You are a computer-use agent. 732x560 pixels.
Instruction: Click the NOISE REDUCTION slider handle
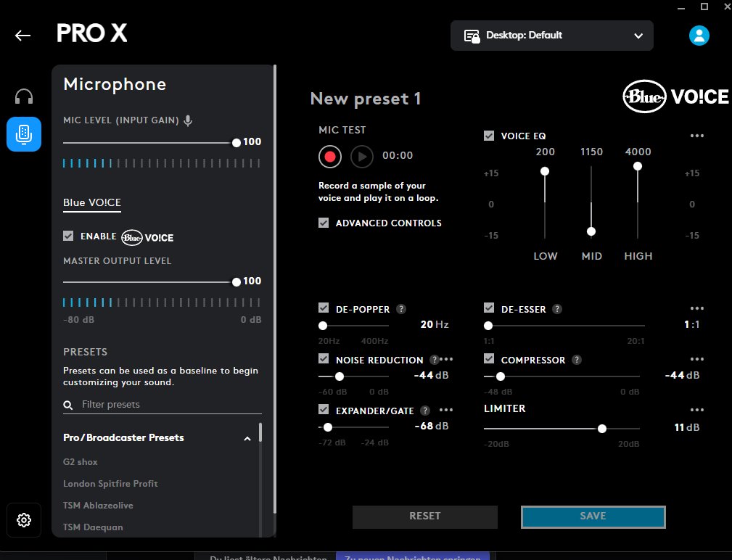(x=340, y=376)
